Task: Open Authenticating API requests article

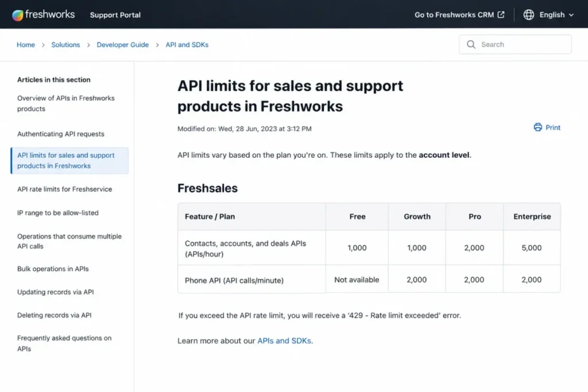Action: pos(61,134)
